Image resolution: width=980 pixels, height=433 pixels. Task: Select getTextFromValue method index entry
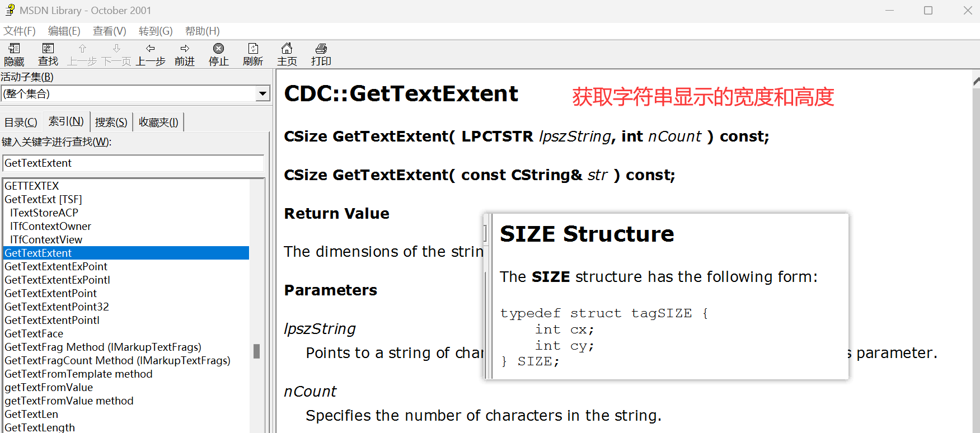pyautogui.click(x=69, y=401)
